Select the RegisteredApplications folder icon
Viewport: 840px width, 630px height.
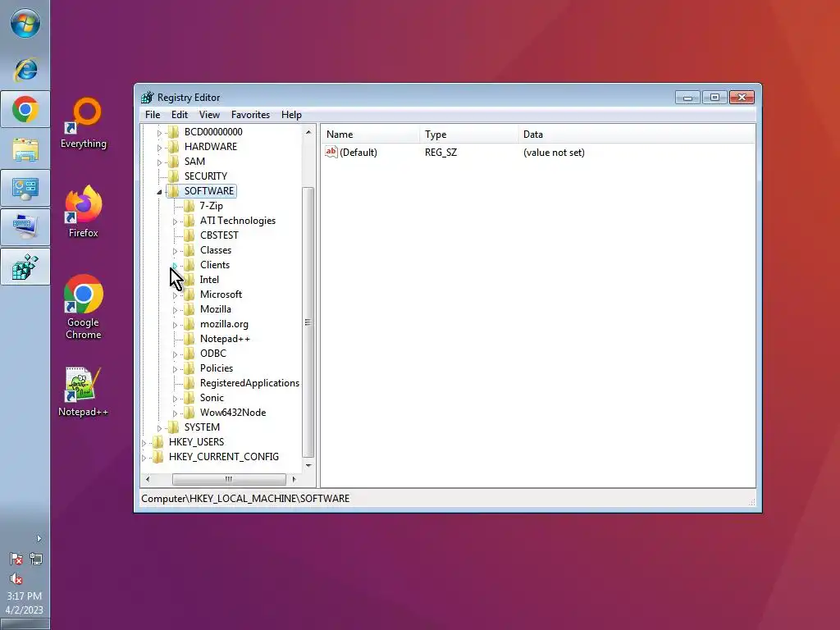(x=189, y=383)
